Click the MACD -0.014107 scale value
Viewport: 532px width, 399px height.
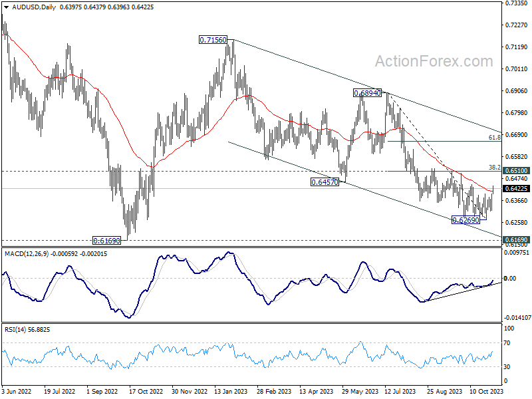pos(517,318)
